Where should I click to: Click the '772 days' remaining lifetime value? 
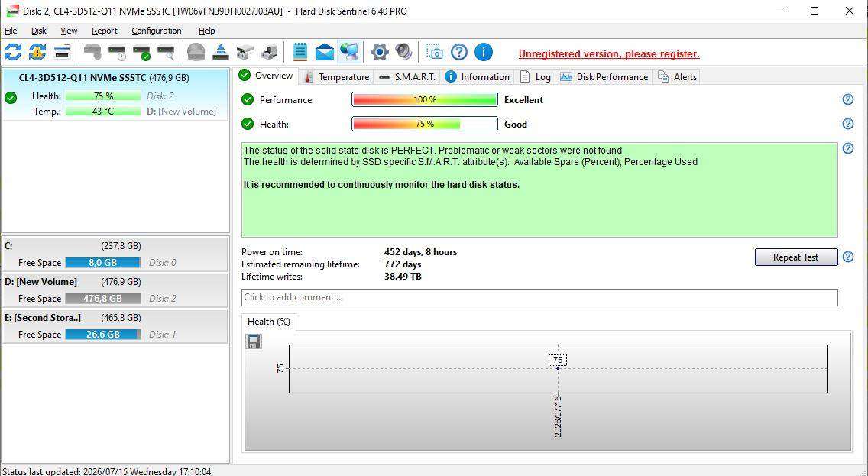403,264
